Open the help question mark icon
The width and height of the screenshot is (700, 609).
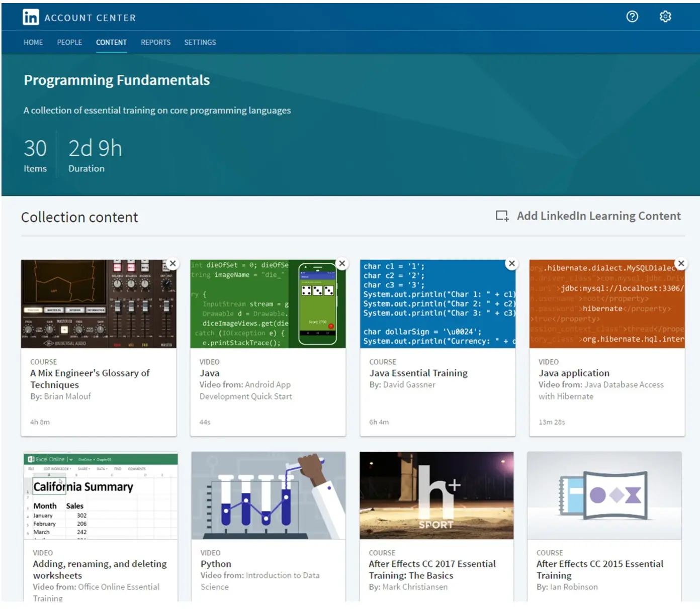click(x=632, y=17)
